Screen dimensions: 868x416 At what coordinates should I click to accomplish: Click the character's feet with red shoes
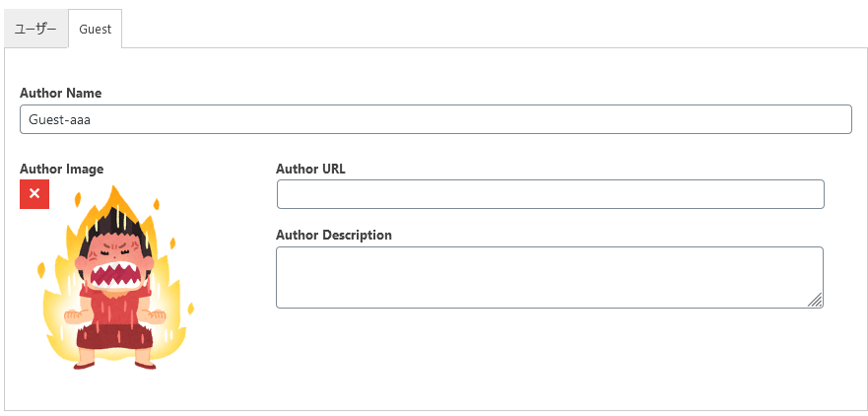click(115, 365)
